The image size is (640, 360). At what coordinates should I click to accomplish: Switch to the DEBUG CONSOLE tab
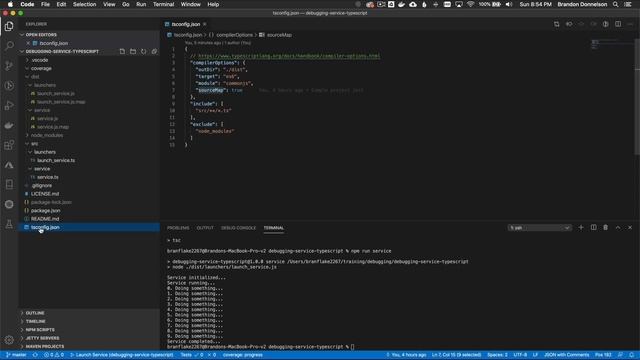(238, 228)
